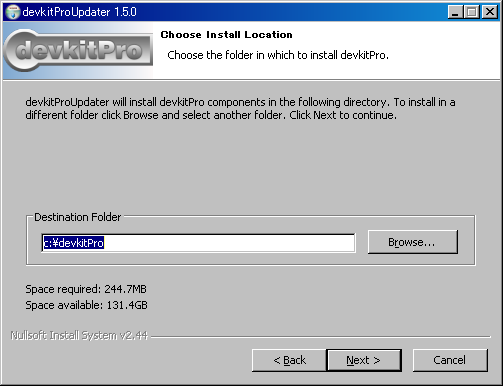
Task: Focus the Destination Folder path field
Action: (x=198, y=243)
